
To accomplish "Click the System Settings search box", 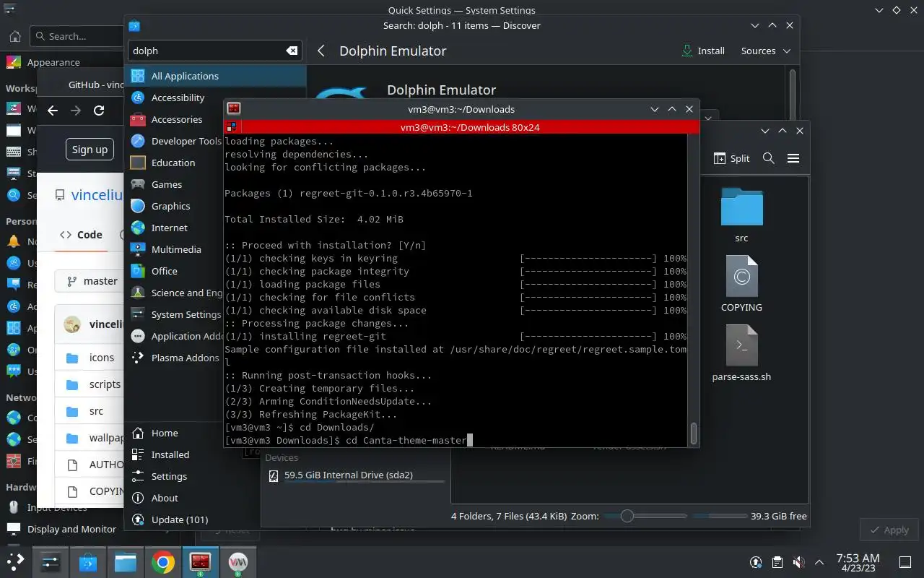I will pos(77,36).
